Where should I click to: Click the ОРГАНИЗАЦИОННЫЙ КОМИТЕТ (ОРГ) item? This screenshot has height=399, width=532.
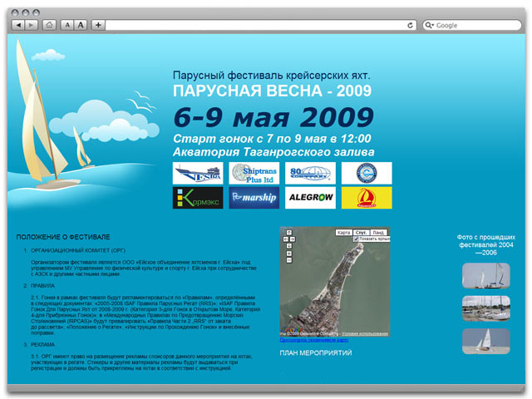coord(78,250)
